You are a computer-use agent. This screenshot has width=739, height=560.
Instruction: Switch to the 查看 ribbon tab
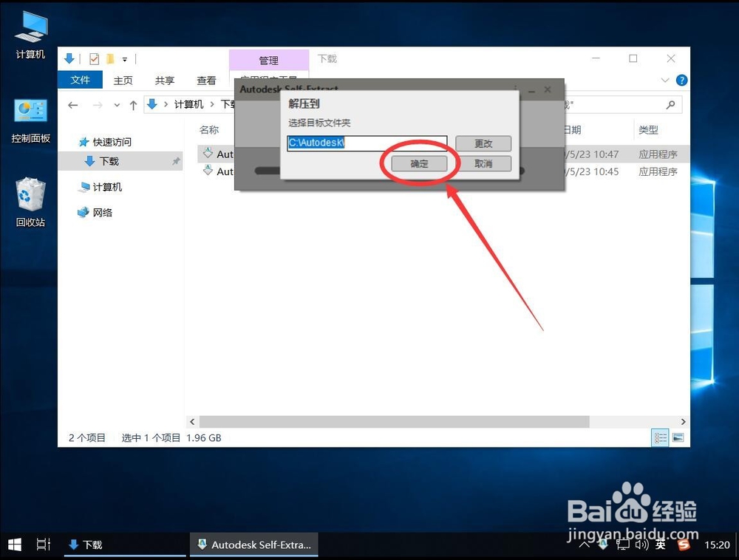click(x=207, y=81)
